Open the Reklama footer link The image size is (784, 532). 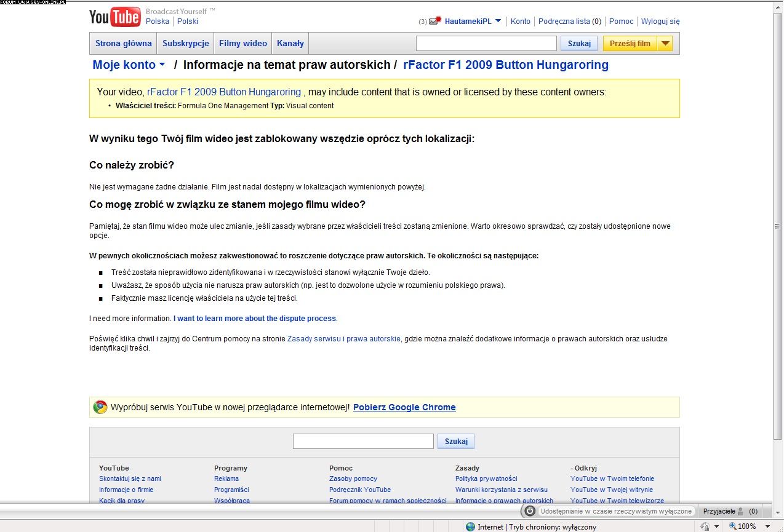tap(226, 479)
